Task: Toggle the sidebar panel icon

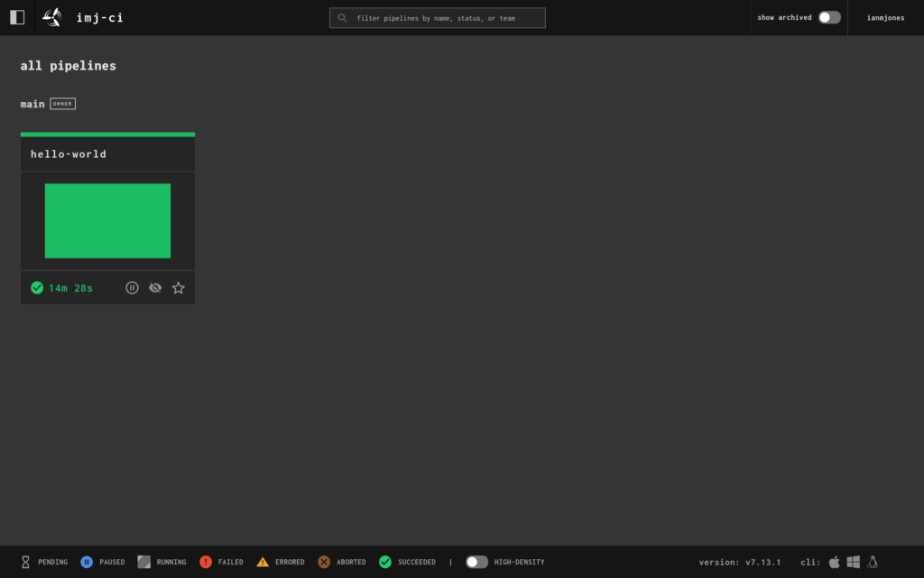Action: point(17,18)
